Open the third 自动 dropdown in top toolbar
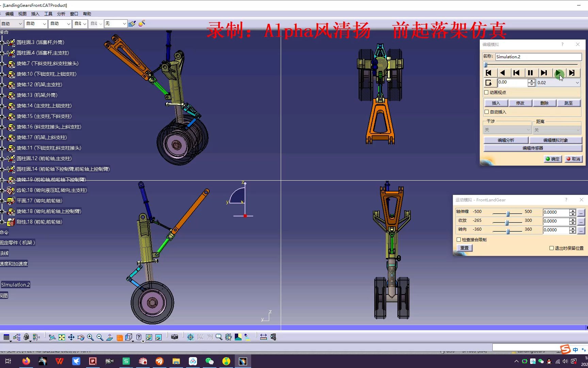 pos(60,24)
